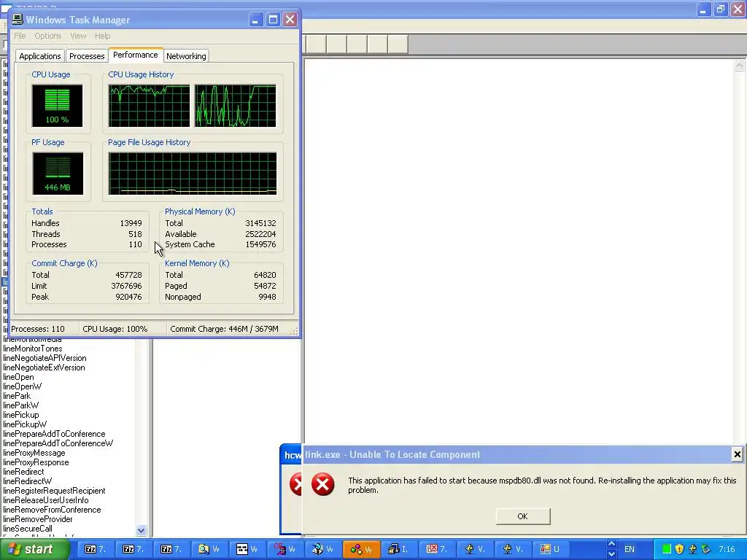Open the highlighted orange taskbar button
Viewport: 747px width, 560px height.
pyautogui.click(x=362, y=549)
